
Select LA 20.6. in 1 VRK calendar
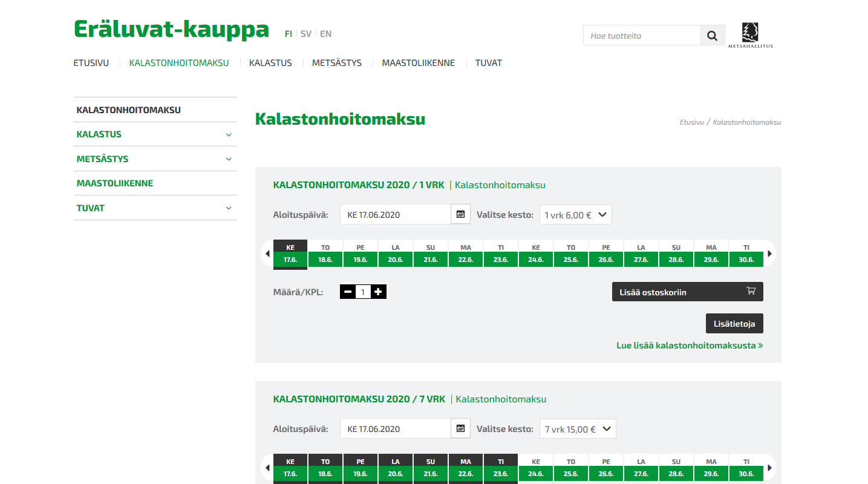396,253
